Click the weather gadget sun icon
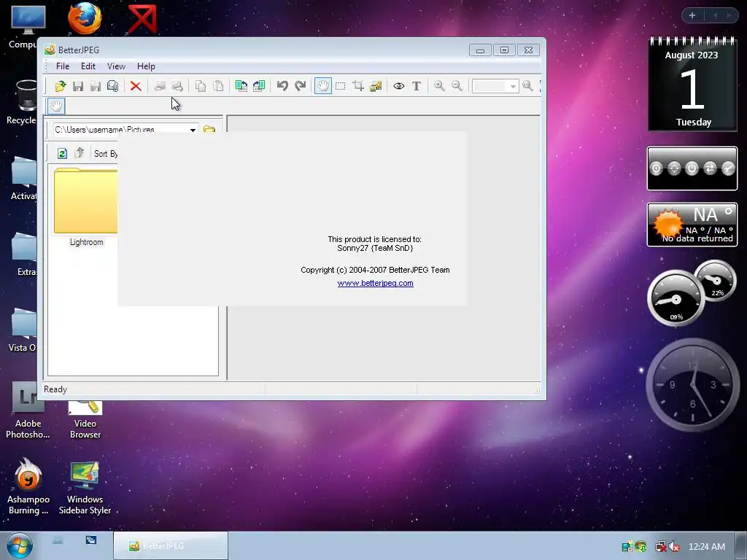 (x=668, y=223)
